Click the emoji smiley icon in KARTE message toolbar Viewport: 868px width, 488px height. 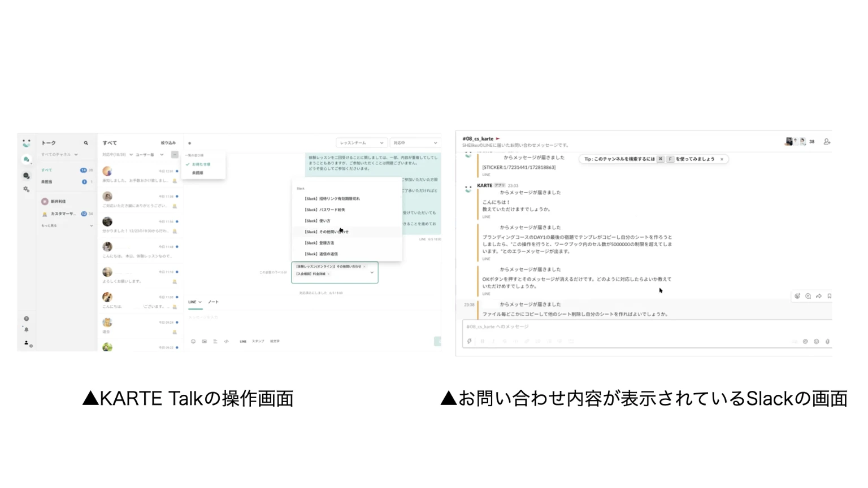[x=193, y=341]
